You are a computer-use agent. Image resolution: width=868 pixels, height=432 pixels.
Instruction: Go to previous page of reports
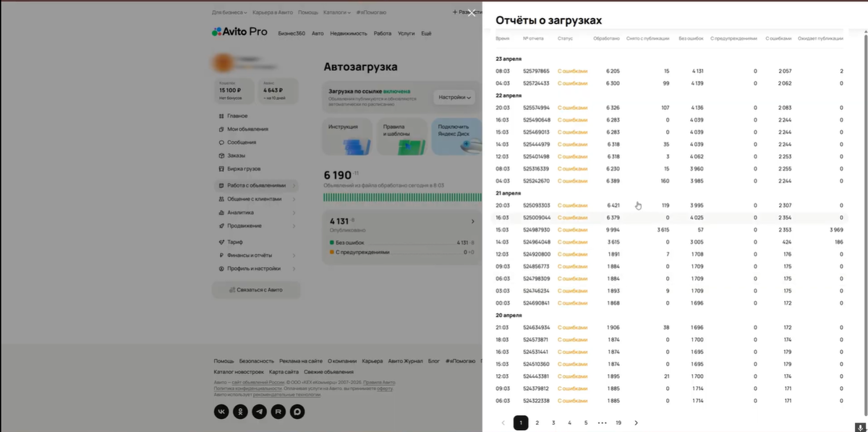click(x=503, y=423)
